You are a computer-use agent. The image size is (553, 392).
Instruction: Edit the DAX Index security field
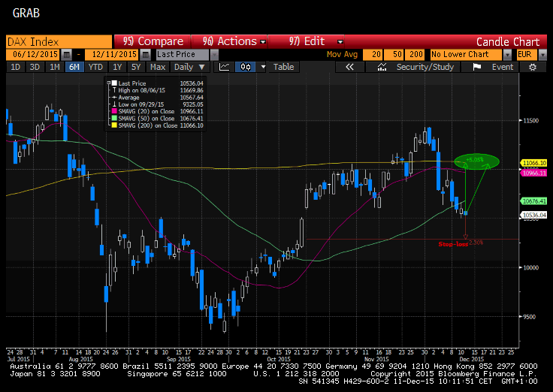click(x=59, y=42)
